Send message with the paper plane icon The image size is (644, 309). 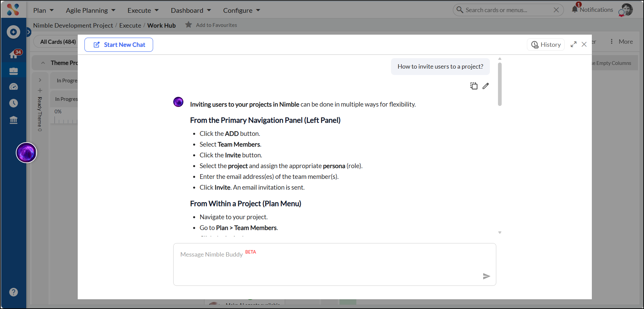click(x=486, y=276)
